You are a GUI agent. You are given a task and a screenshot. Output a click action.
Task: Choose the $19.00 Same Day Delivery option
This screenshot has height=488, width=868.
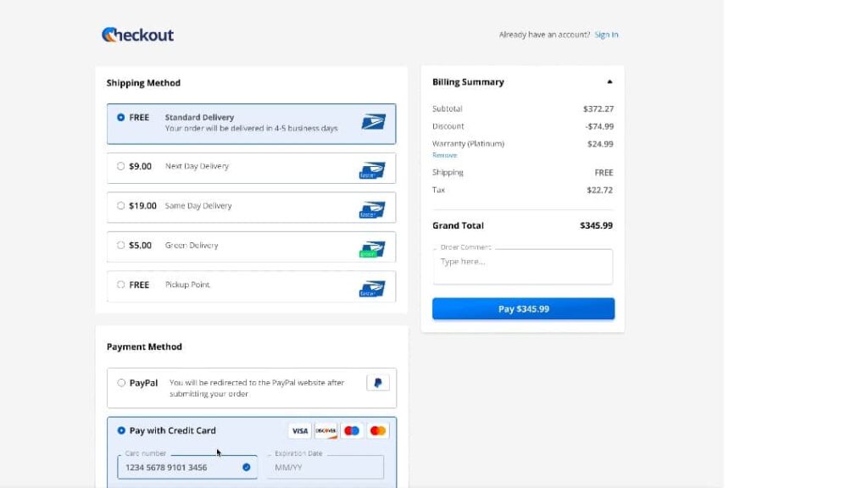point(121,206)
